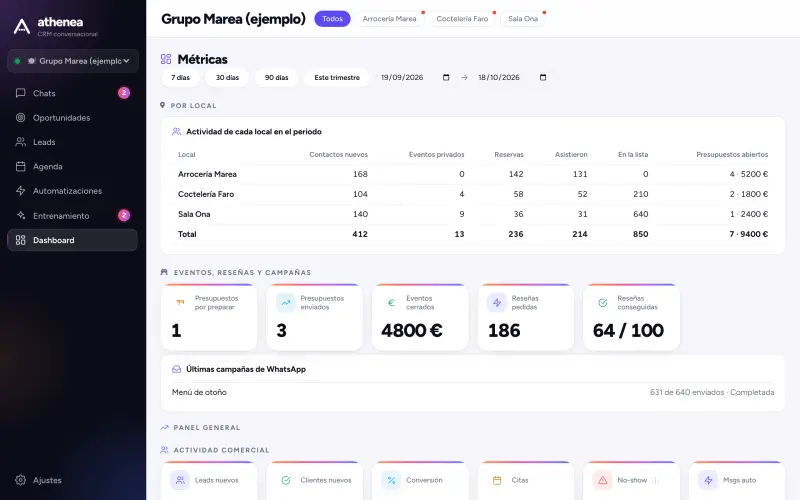Expand the Grupo Marea account selector
This screenshot has height=500, width=800.
click(73, 61)
